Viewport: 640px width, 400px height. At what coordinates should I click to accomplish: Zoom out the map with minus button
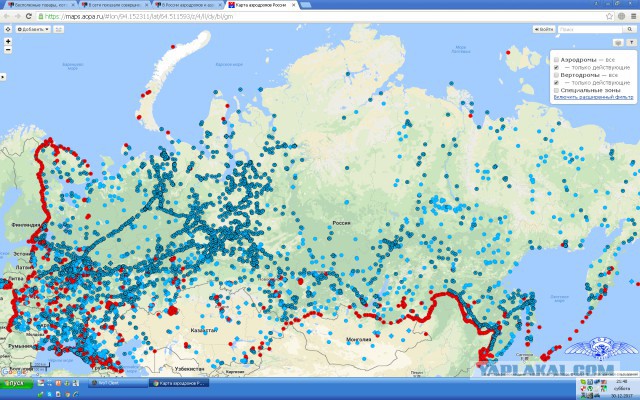[8, 50]
